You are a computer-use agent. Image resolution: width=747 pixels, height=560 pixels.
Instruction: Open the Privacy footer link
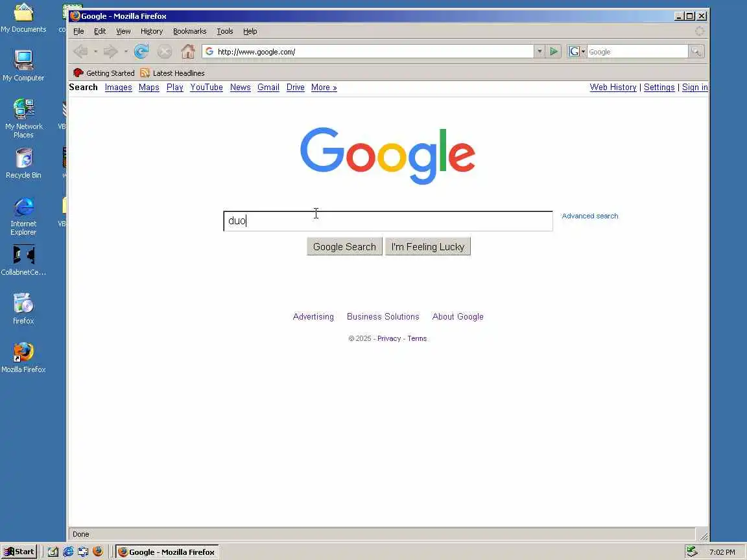click(389, 338)
